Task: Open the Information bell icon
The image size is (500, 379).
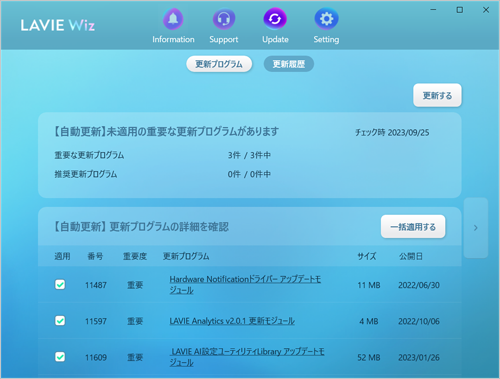Action: (x=173, y=19)
